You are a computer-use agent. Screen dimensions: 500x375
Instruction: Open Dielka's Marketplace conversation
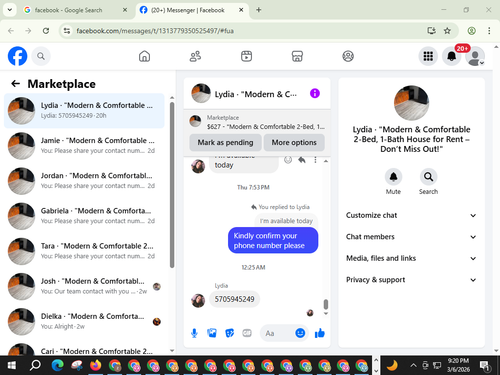[x=84, y=322]
